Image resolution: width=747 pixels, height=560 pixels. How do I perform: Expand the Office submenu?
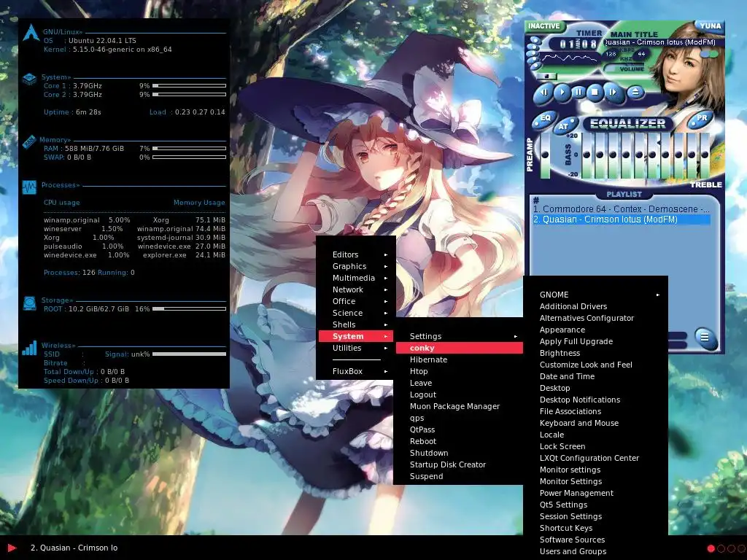tap(356, 301)
